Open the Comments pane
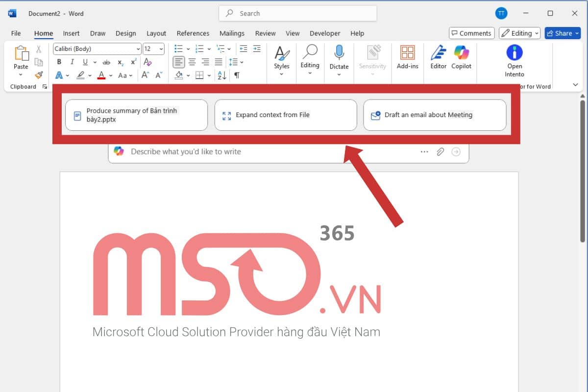Viewport: 588px width, 392px height. (x=471, y=33)
